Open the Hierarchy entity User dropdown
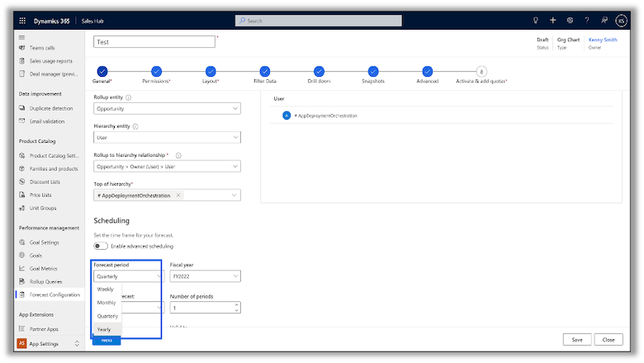Screen dimensions: 644x363 pyautogui.click(x=167, y=138)
